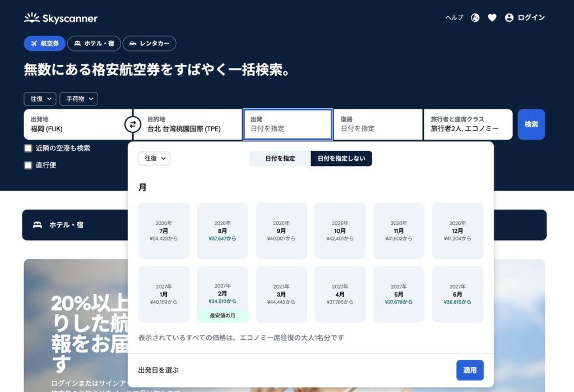Select 日付を指定しない toggle tab
The width and height of the screenshot is (574, 392).
pos(341,158)
